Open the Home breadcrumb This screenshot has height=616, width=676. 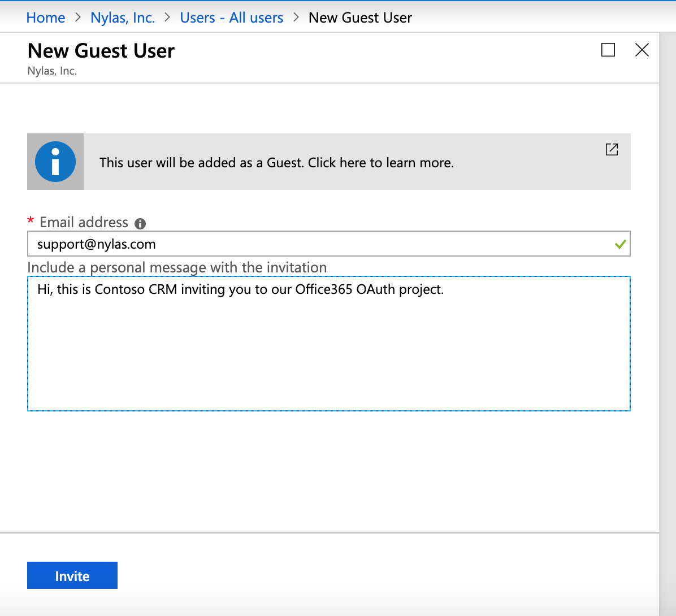click(46, 18)
